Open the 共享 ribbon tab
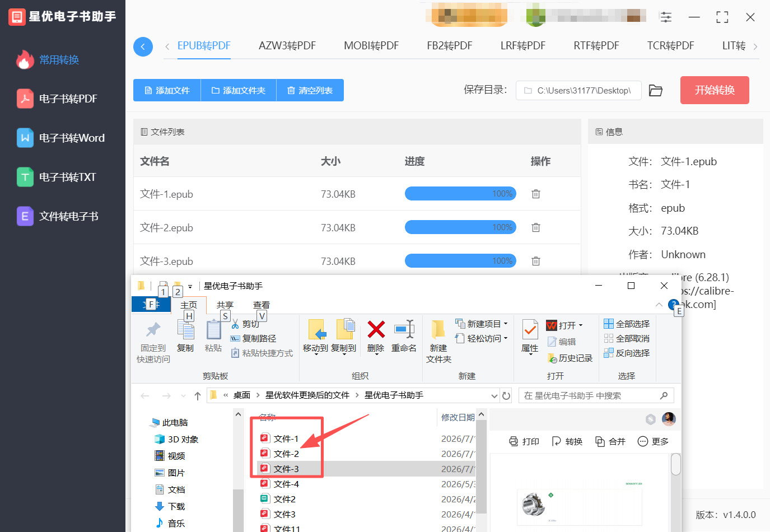The image size is (770, 532). coord(225,305)
